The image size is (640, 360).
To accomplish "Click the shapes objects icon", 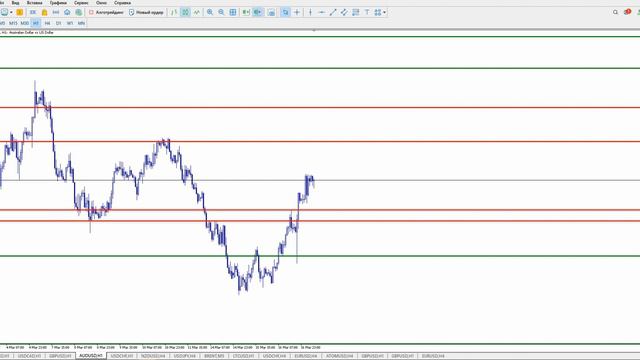I will pyautogui.click(x=378, y=12).
